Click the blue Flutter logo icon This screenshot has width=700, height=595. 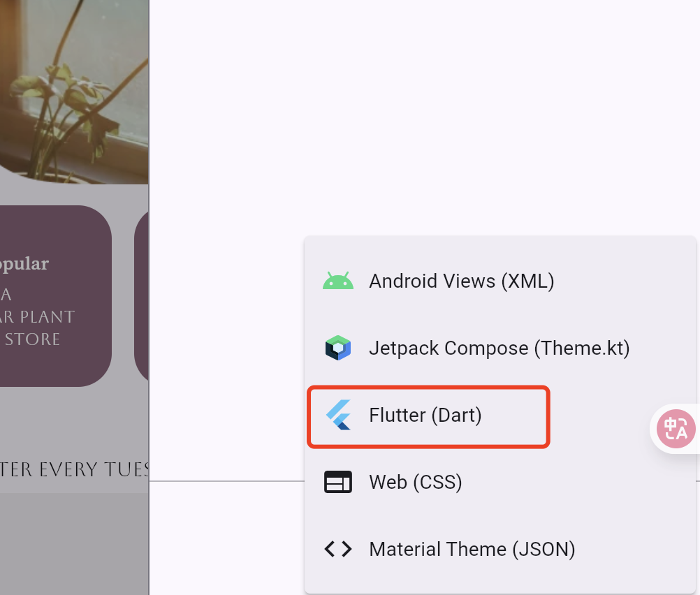point(338,415)
